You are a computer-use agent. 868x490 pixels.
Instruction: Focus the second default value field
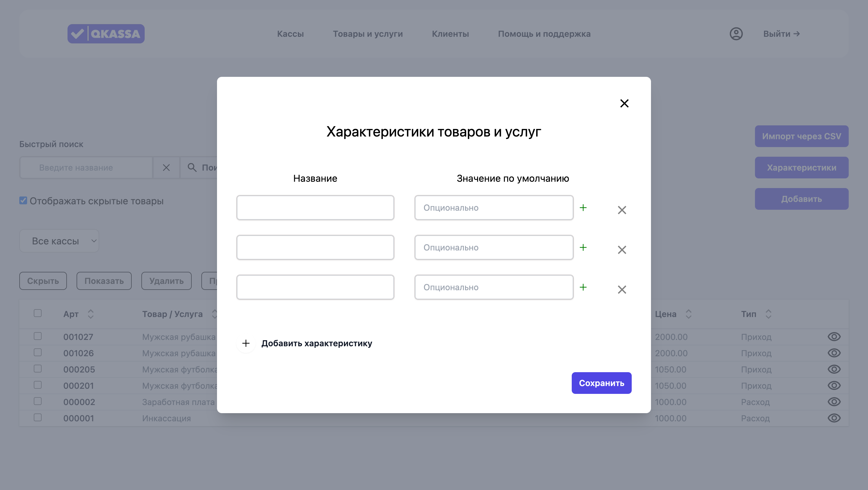click(x=494, y=247)
